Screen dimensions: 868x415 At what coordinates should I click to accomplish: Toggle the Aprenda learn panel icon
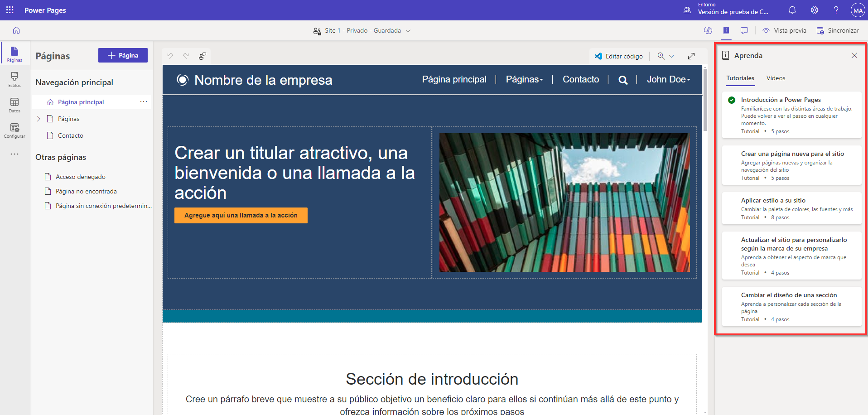tap(726, 30)
